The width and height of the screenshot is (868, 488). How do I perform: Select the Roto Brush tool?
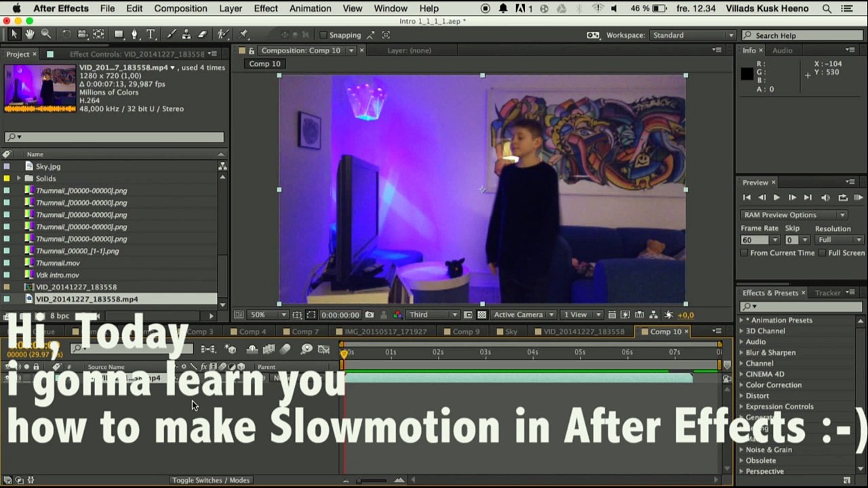pos(222,35)
